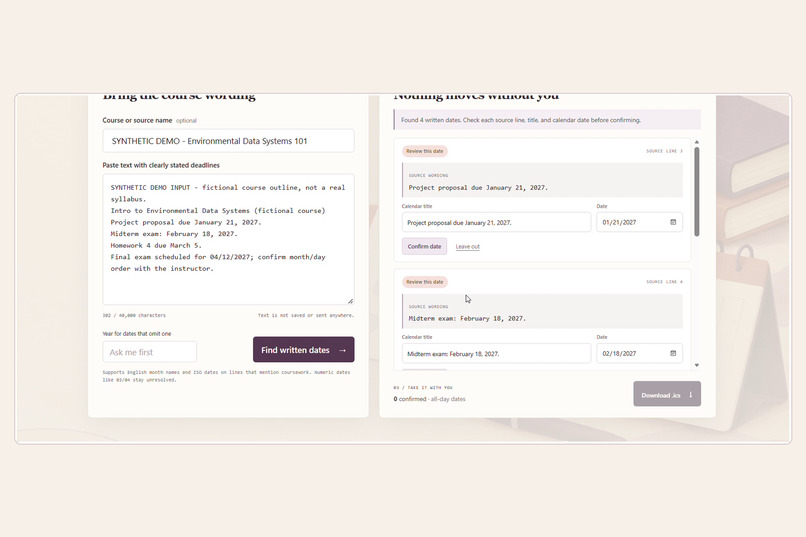
Task: Click 'Paste text with clearly stated deadlines' label
Action: pyautogui.click(x=161, y=165)
